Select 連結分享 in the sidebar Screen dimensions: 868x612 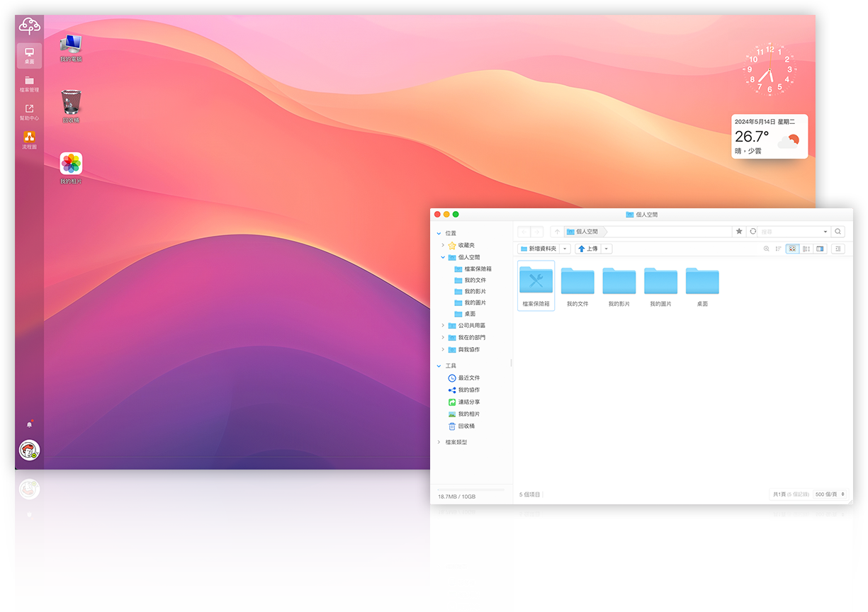pos(468,402)
